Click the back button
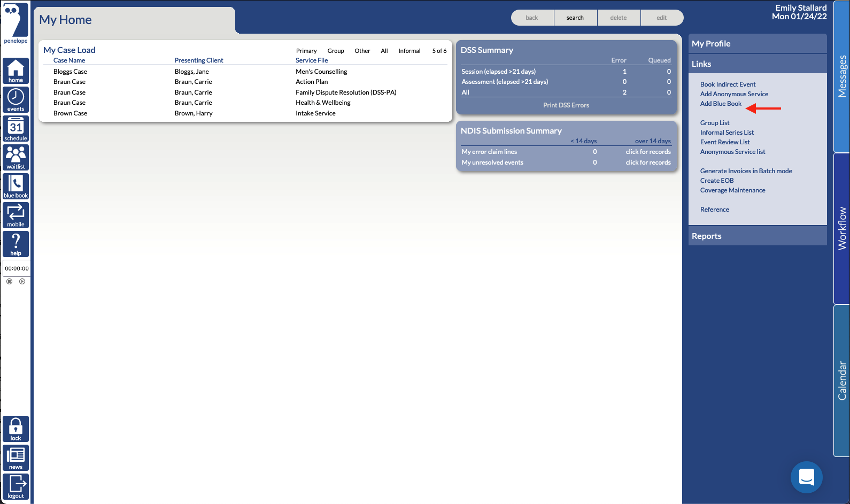Image resolution: width=850 pixels, height=504 pixels. [x=532, y=18]
